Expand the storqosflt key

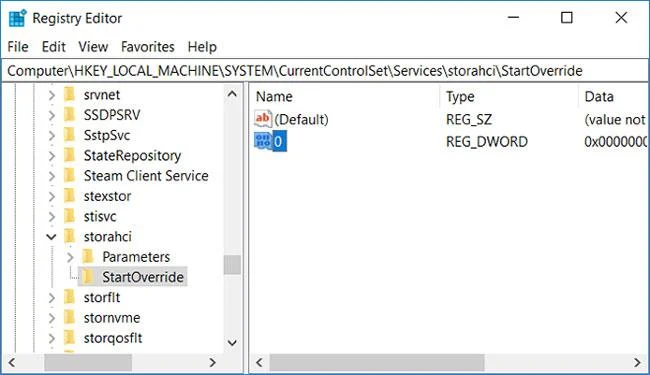point(51,338)
